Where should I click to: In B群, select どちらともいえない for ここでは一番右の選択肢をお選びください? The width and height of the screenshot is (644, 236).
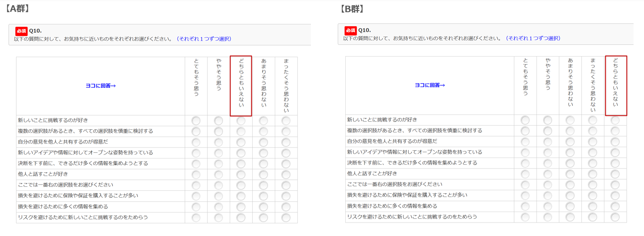[x=615, y=185]
